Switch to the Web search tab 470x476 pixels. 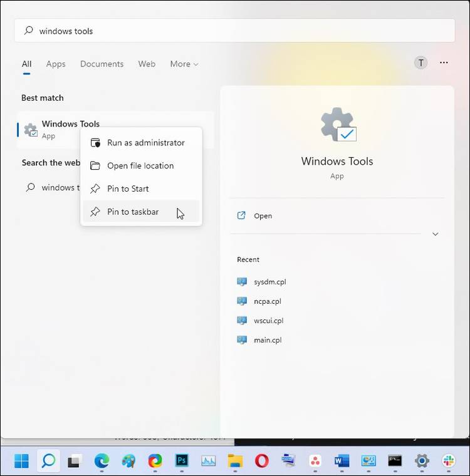(147, 64)
